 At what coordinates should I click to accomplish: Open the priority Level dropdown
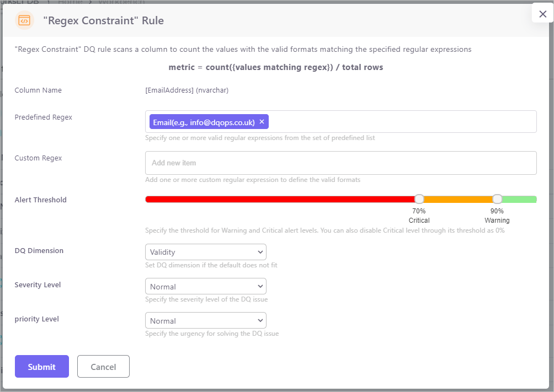[x=205, y=321]
